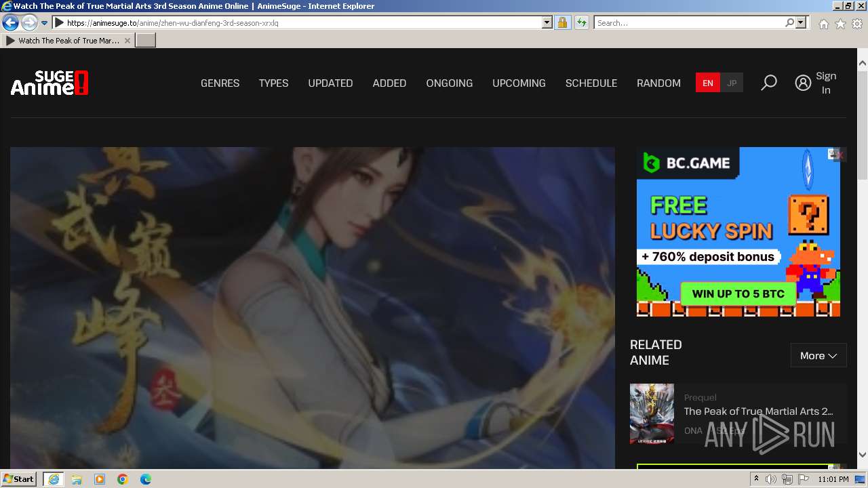The height and width of the screenshot is (488, 868).
Task: Open the prequel anime thumbnail
Action: click(x=652, y=413)
